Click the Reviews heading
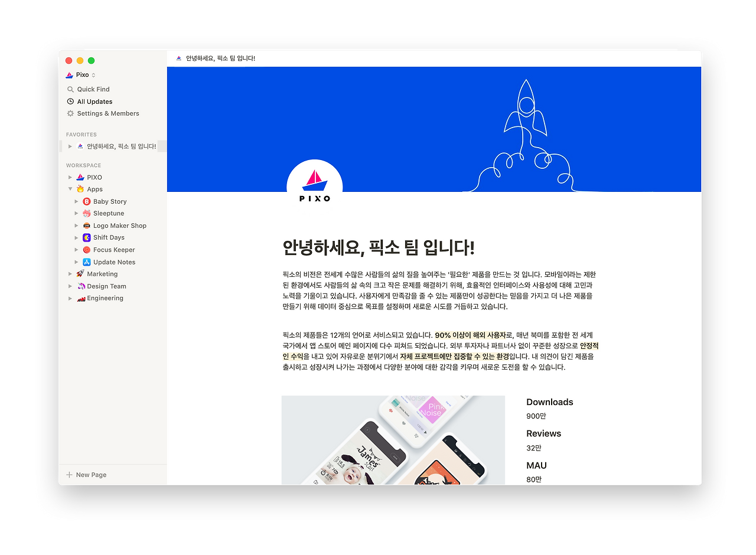Image resolution: width=756 pixels, height=555 pixels. tap(544, 433)
